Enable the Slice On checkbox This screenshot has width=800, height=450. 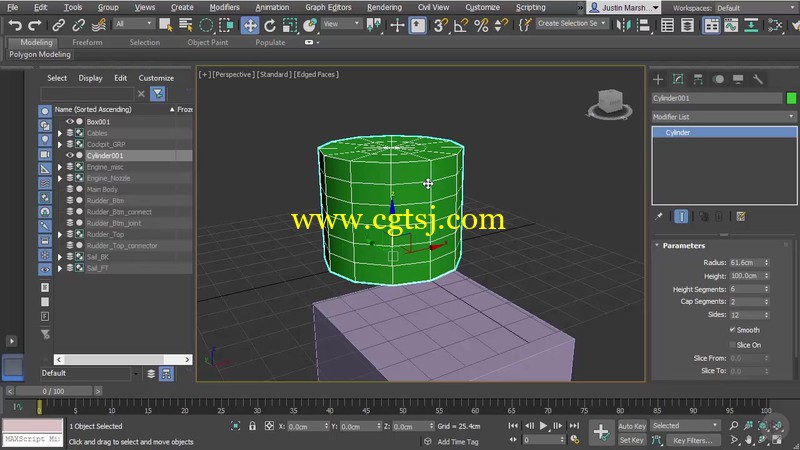coord(732,344)
